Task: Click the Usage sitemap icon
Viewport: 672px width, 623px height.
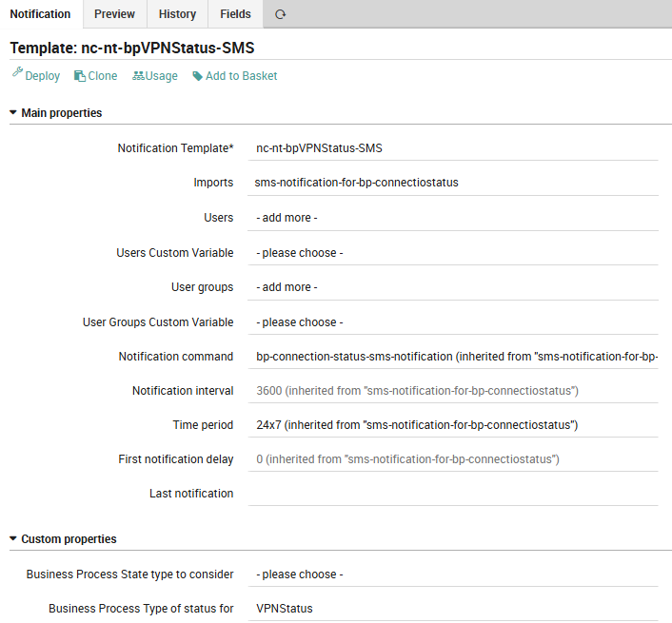Action: pyautogui.click(x=138, y=76)
